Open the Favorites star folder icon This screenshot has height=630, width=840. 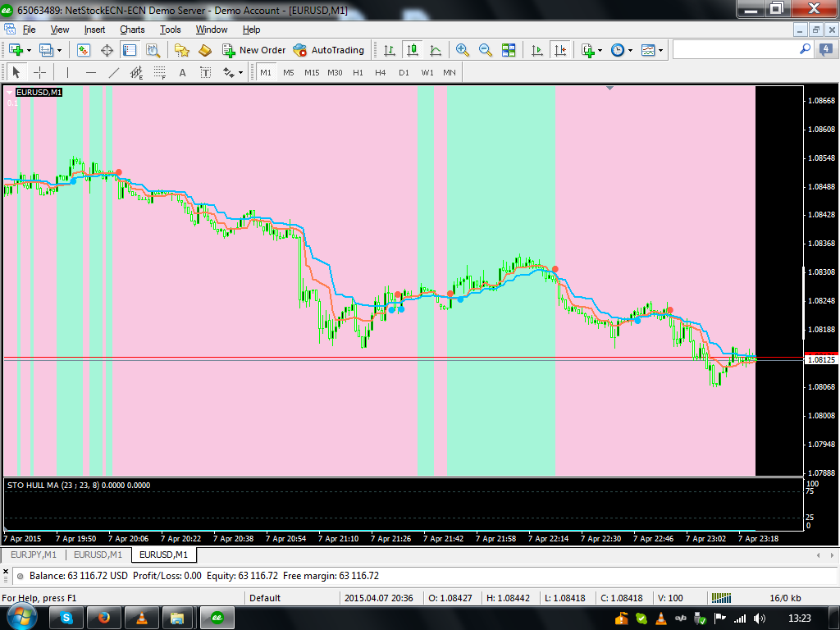tap(182, 50)
